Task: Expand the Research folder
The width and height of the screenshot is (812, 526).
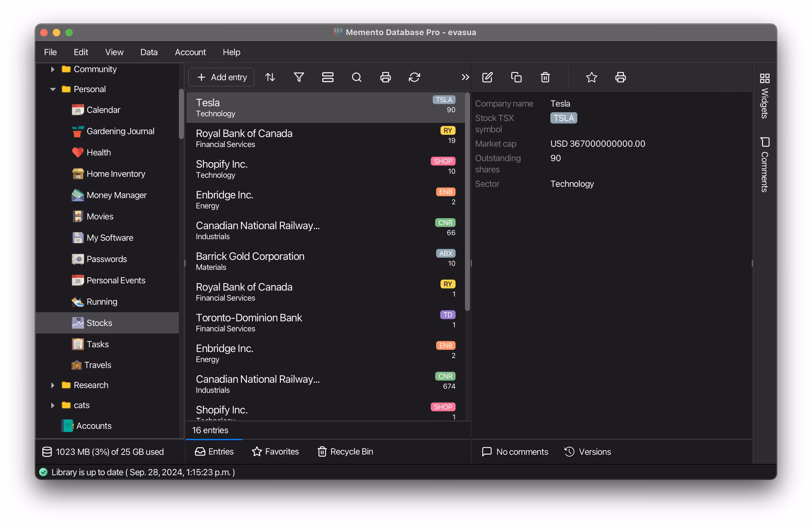Action: pos(52,385)
